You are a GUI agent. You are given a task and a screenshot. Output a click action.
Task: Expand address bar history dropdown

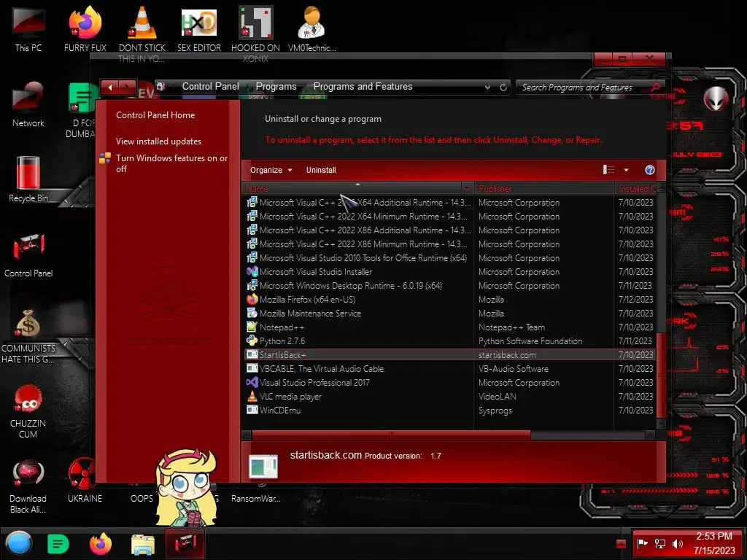tap(487, 87)
